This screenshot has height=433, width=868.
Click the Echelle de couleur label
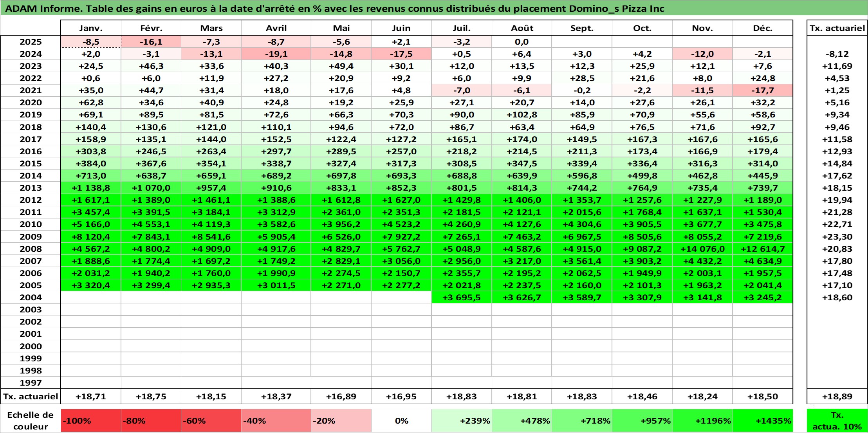(31, 421)
